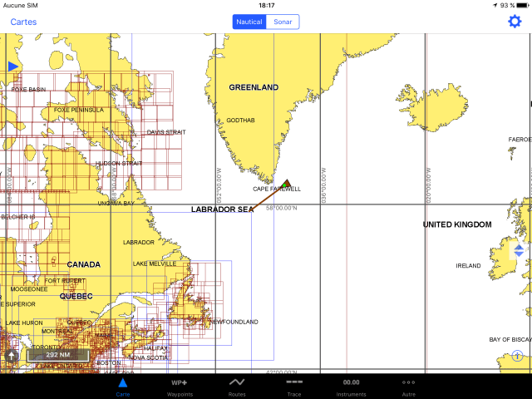Open the Routes tab
This screenshot has width=532, height=399.
tap(237, 387)
